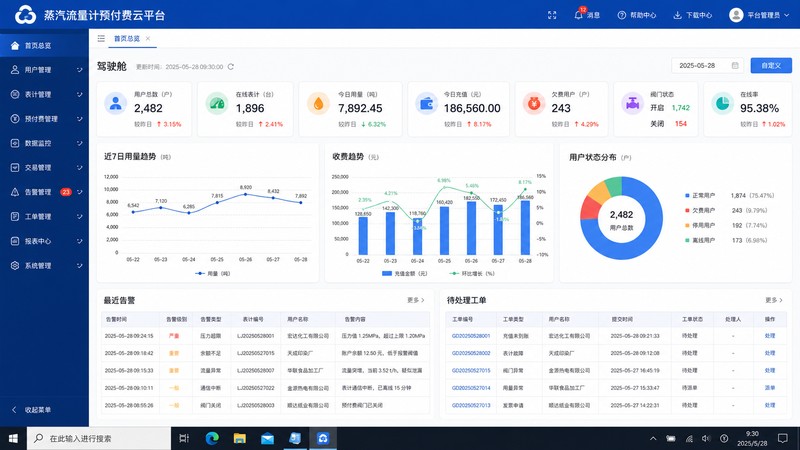Open 数据监控 sidebar menu
Image resolution: width=800 pixels, height=450 pixels.
[44, 143]
